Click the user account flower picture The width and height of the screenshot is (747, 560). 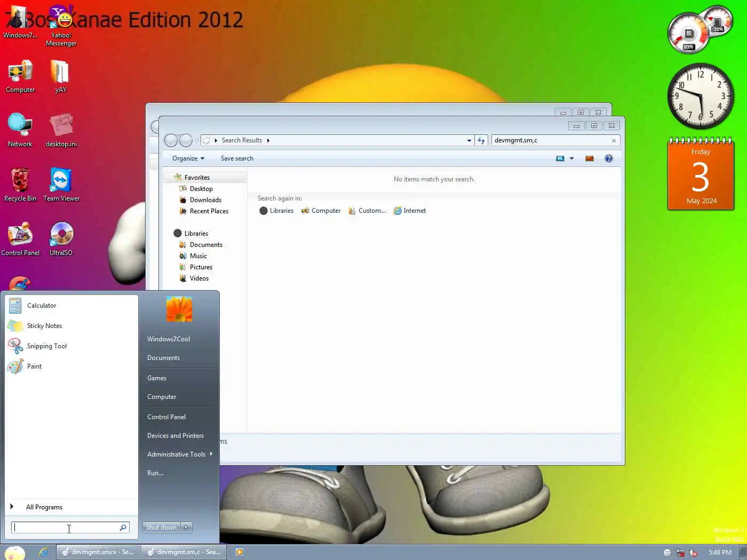click(179, 309)
